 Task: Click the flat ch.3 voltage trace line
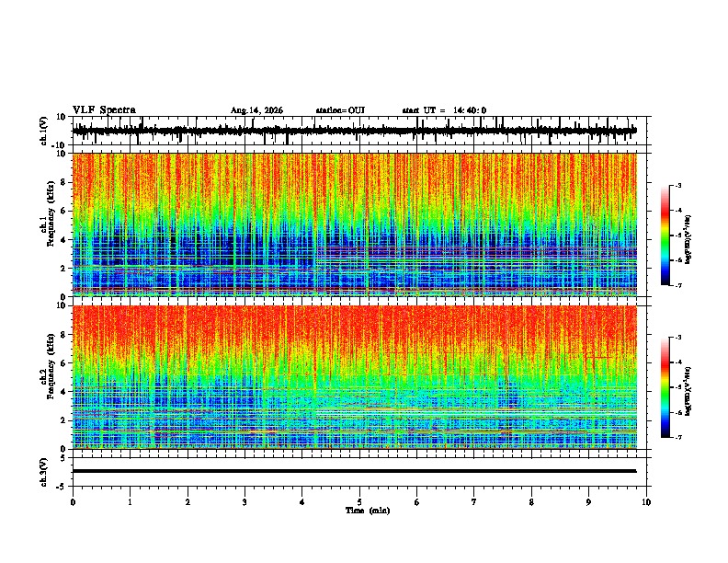[x=354, y=471]
